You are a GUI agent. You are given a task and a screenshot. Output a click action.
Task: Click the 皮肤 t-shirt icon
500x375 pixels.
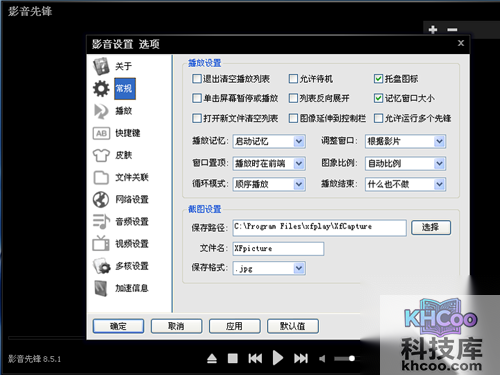pos(101,155)
